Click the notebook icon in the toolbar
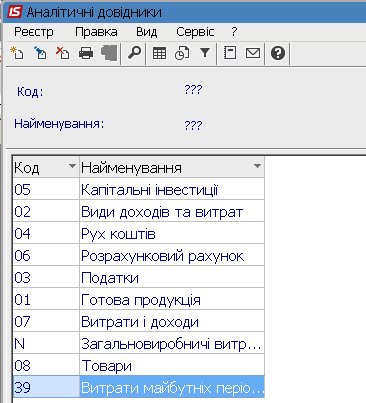The width and height of the screenshot is (366, 403). click(230, 53)
